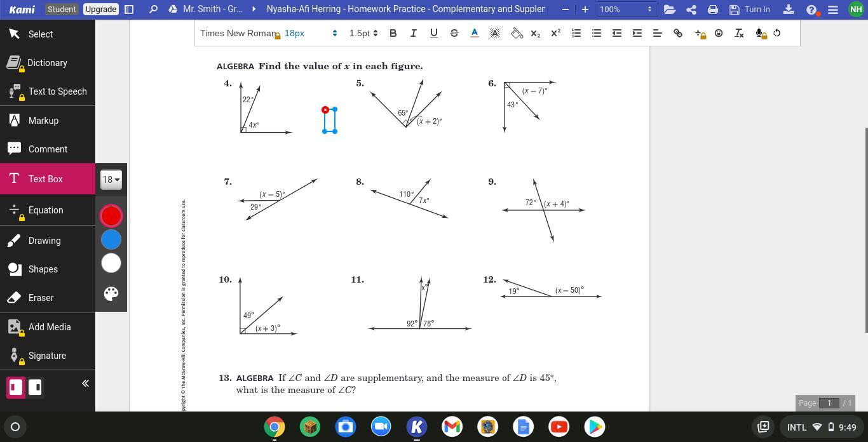868x442 pixels.
Task: Zoom in with the plus button
Action: pyautogui.click(x=585, y=10)
